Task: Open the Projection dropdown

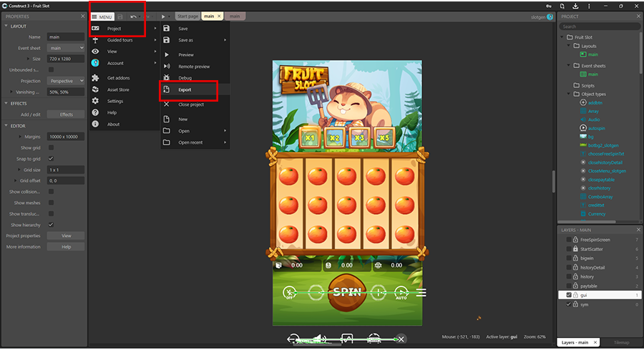Action: (x=66, y=81)
